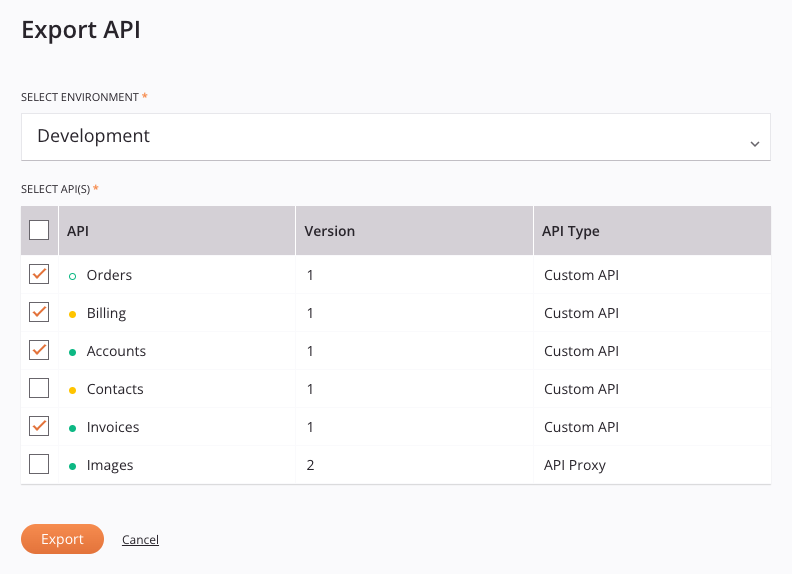
Task: Uncheck the Invoices API checkbox
Action: click(x=39, y=426)
